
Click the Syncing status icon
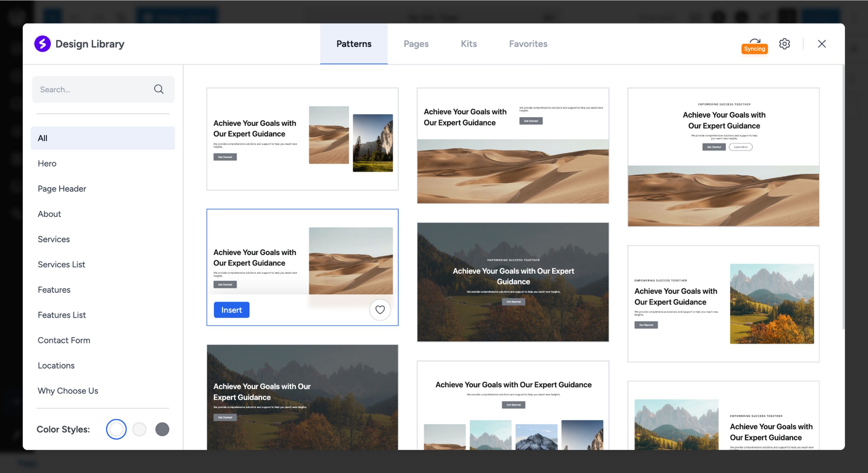754,45
